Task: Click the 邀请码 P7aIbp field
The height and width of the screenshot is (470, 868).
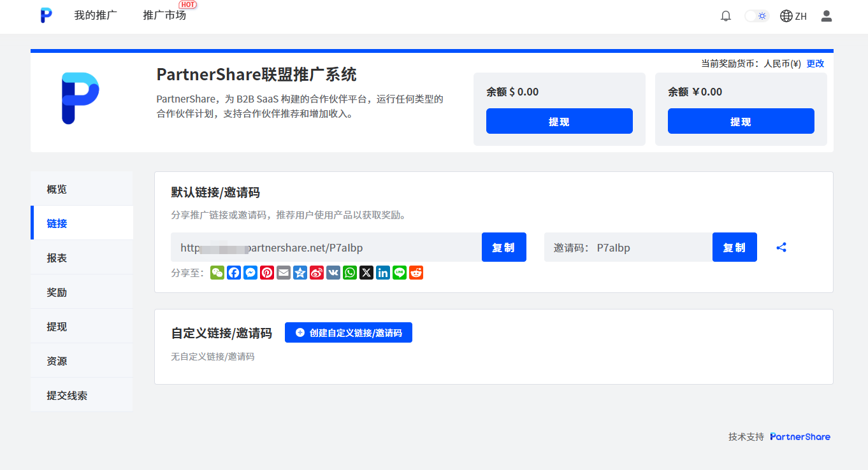Action: 628,247
